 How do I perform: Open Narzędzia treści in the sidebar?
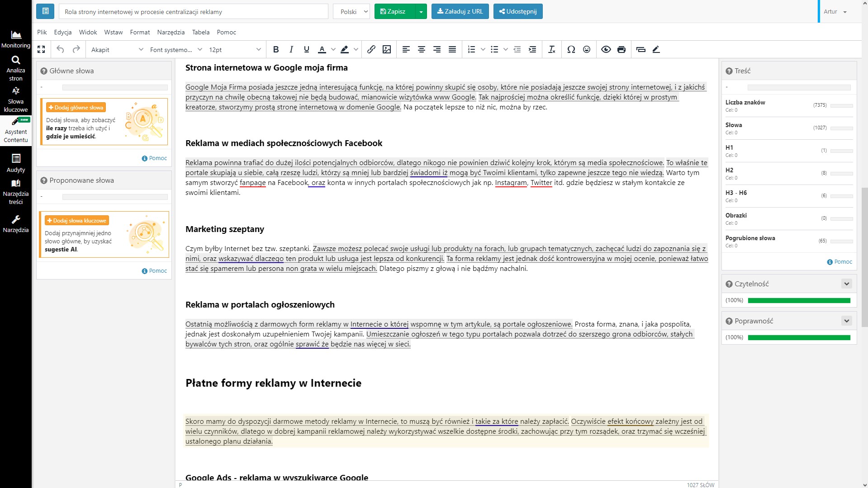click(x=16, y=192)
